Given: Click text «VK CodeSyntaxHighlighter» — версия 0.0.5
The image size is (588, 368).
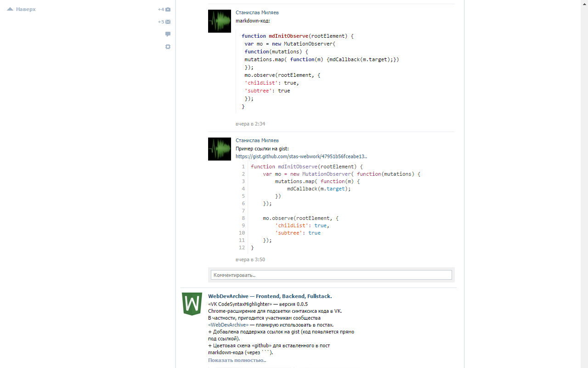Looking at the screenshot, I should click(x=258, y=304).
